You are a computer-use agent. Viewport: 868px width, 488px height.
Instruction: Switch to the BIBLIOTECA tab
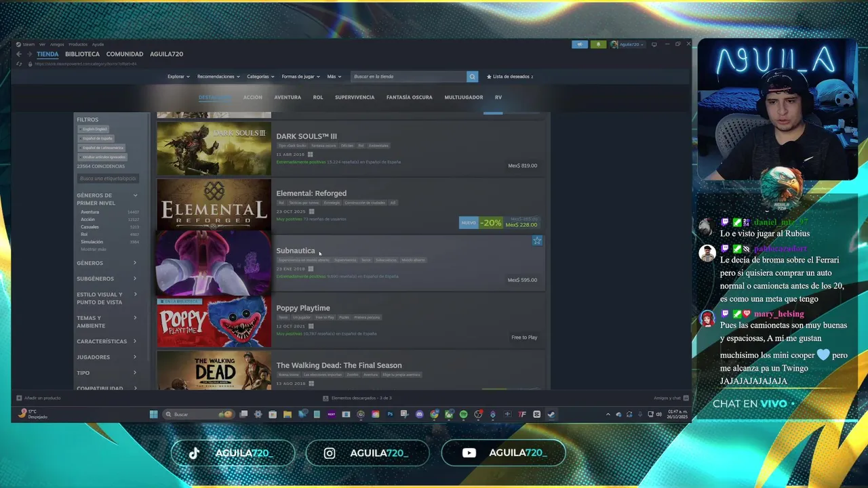[x=82, y=54]
